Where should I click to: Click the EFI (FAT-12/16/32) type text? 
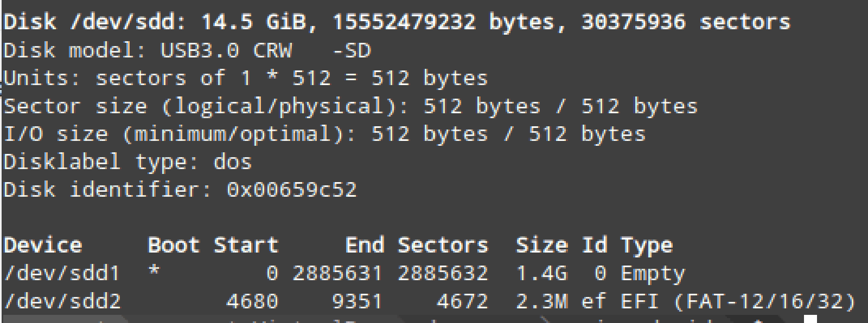point(738,301)
